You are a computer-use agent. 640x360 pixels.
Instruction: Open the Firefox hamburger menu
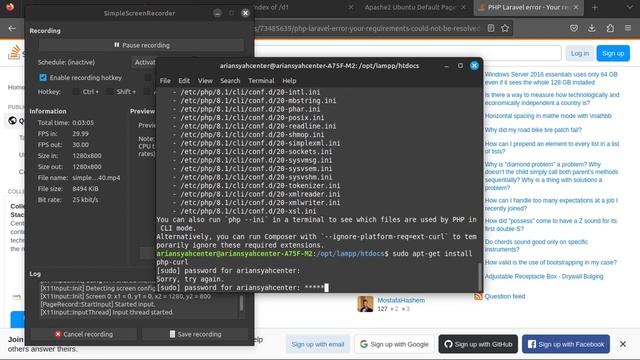tap(628, 28)
